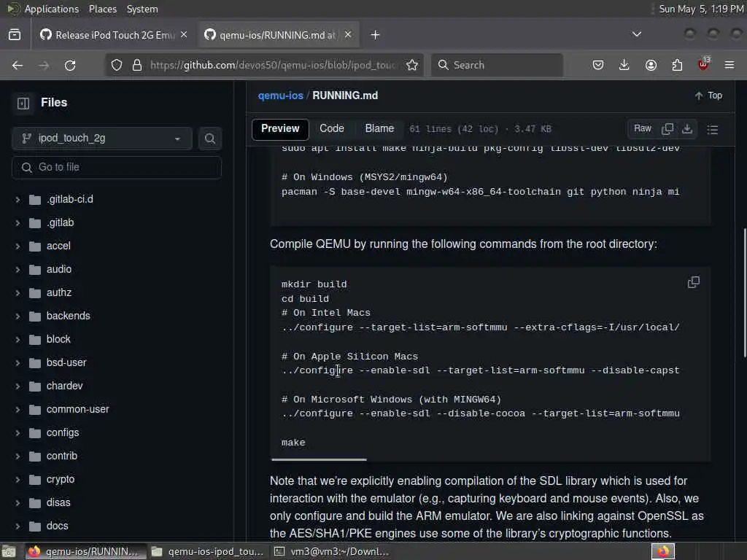This screenshot has height=560, width=747.
Task: Open the System menu
Action: pos(142,9)
